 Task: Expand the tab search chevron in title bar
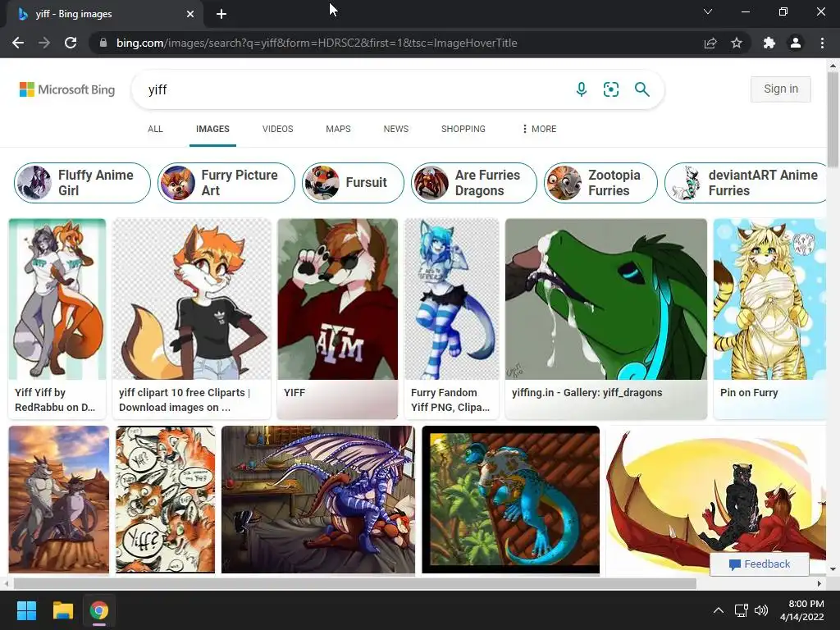click(x=708, y=11)
